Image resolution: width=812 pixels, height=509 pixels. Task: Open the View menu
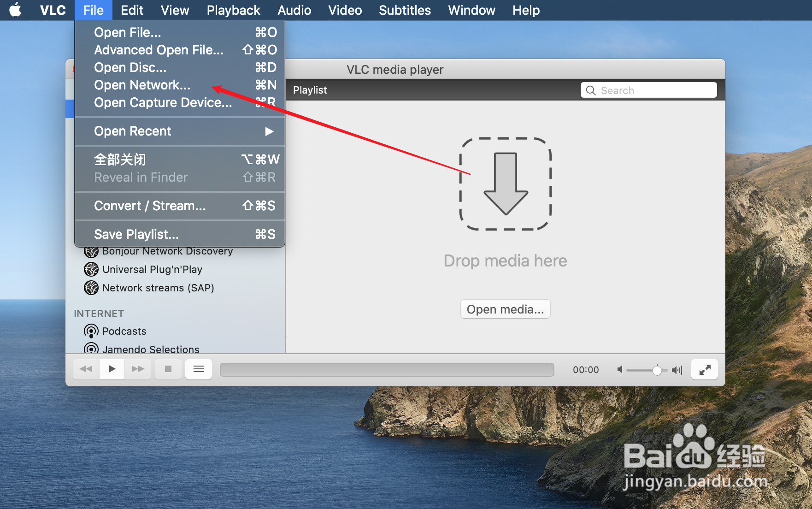coord(175,10)
